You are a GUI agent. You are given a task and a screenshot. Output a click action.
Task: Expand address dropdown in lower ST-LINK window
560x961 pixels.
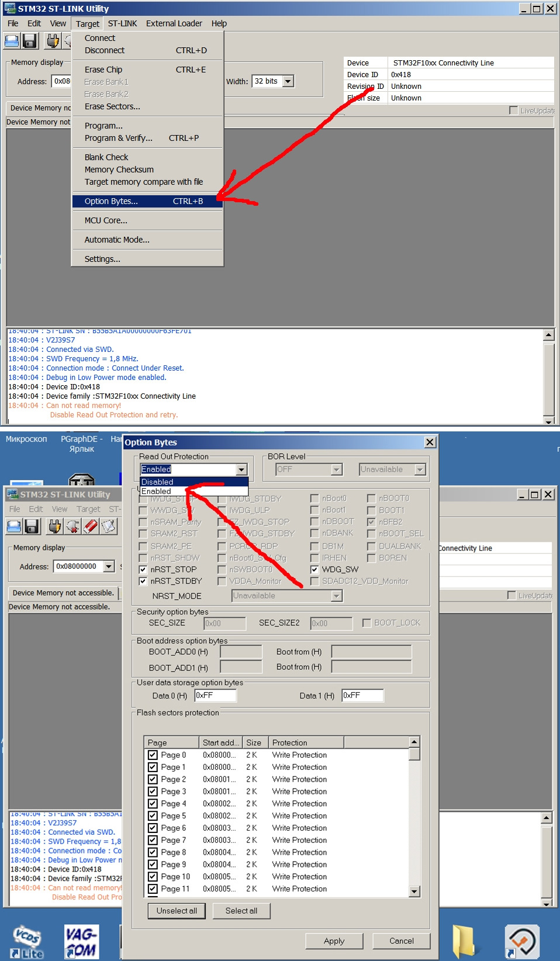pyautogui.click(x=109, y=566)
